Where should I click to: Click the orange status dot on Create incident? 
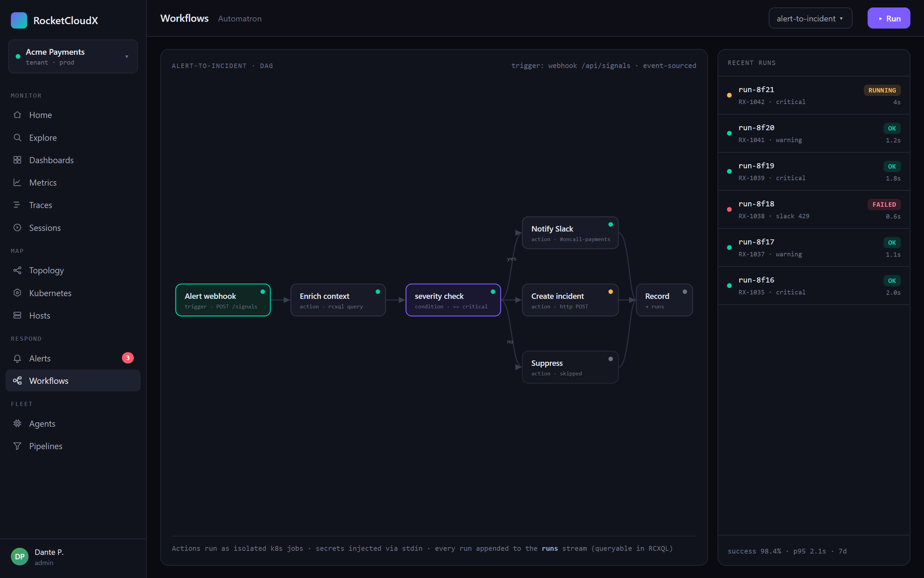point(610,292)
